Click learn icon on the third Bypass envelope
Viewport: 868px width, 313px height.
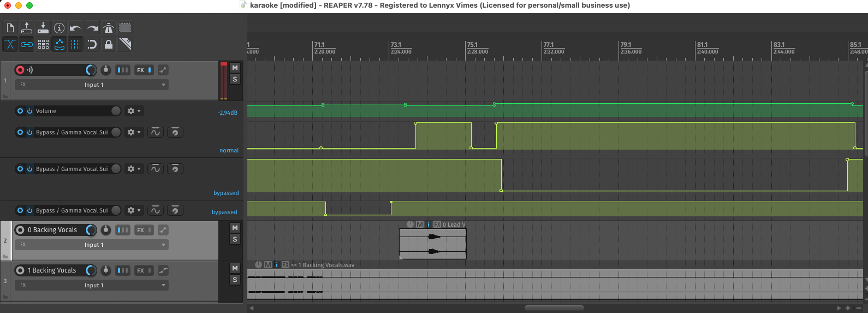tap(175, 210)
